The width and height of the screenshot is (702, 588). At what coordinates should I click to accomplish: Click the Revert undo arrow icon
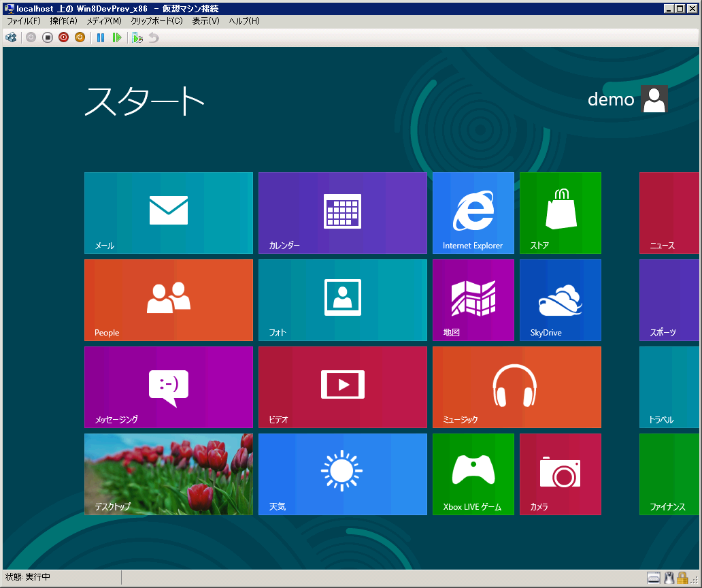[x=154, y=37]
